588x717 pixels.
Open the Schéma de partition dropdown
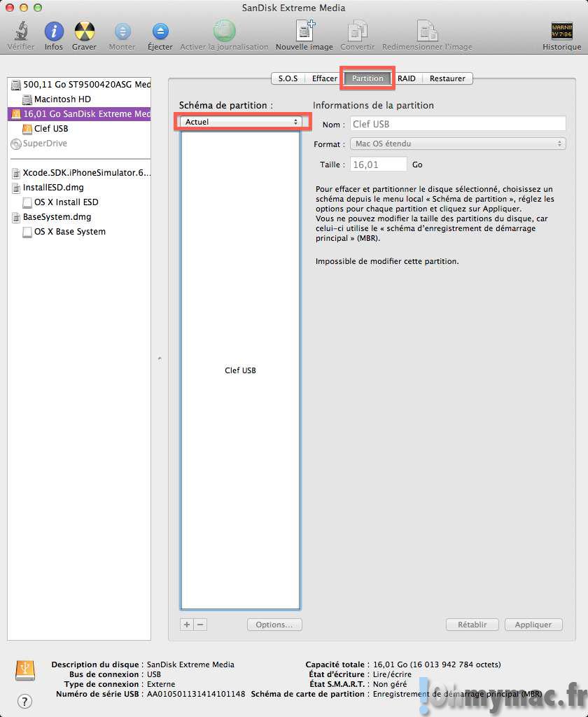click(240, 122)
